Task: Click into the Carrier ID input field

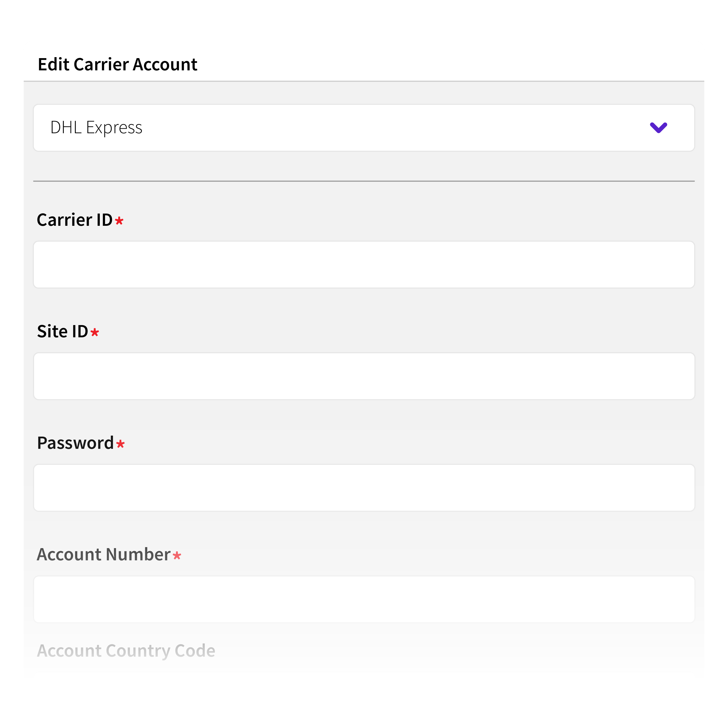Action: [364, 264]
